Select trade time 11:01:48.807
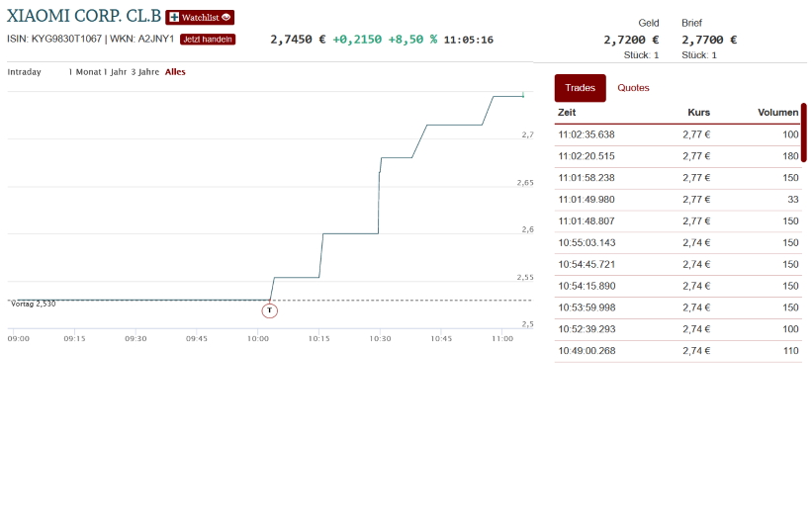 point(586,221)
